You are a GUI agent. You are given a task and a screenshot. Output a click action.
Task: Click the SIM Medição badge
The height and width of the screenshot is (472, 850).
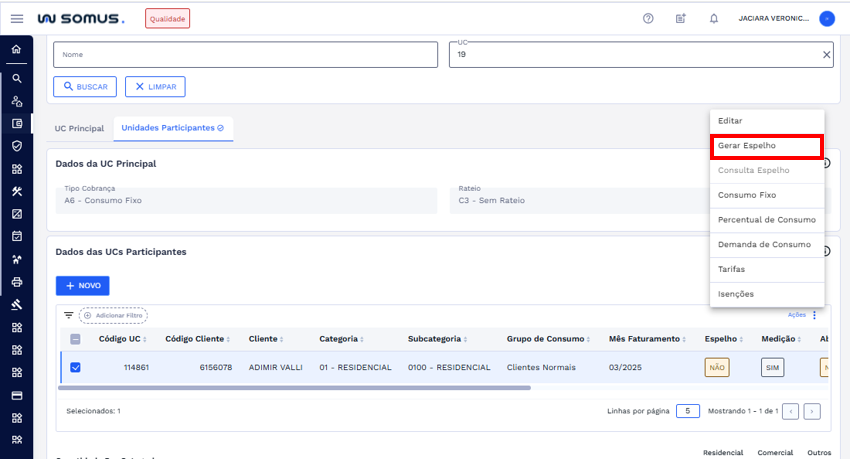[x=772, y=367]
